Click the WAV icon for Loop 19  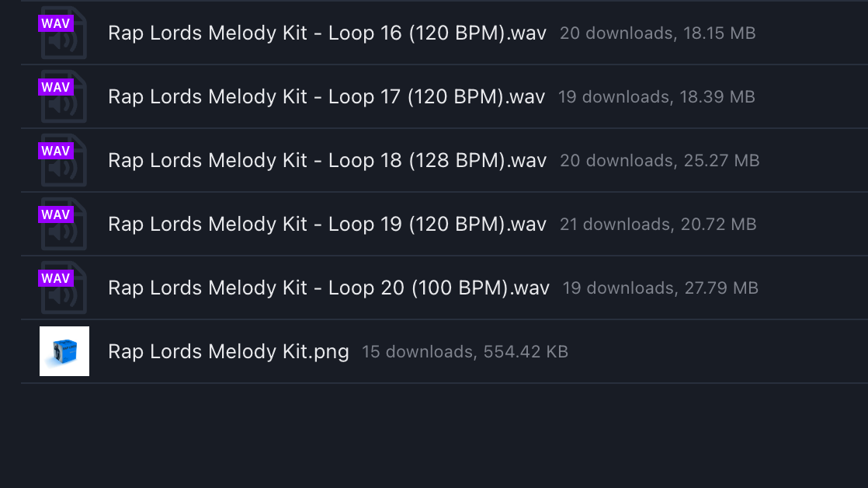56,214
